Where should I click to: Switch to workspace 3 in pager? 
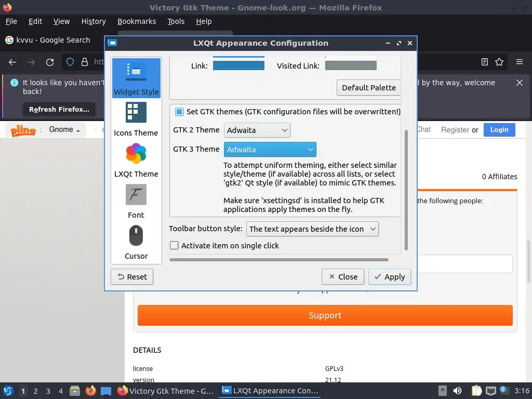[x=48, y=391]
